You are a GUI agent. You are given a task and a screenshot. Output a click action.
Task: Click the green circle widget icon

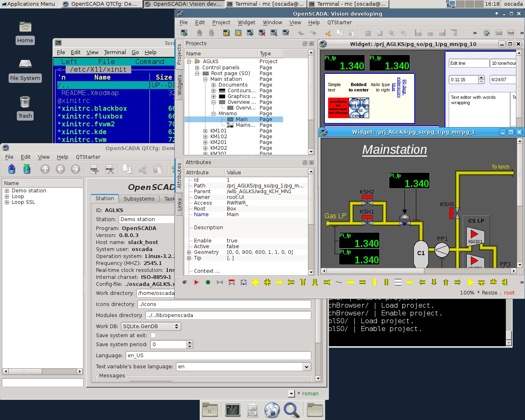[x=208, y=282]
